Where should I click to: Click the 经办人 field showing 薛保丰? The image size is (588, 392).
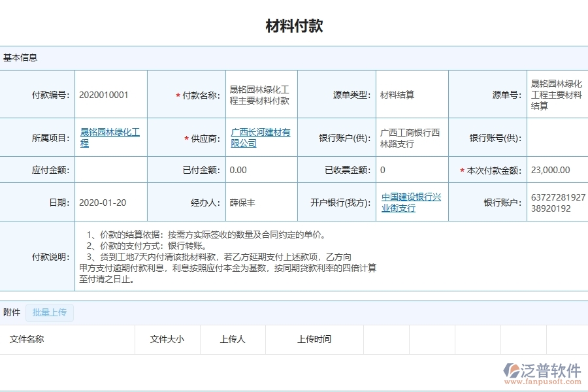pyautogui.click(x=240, y=202)
